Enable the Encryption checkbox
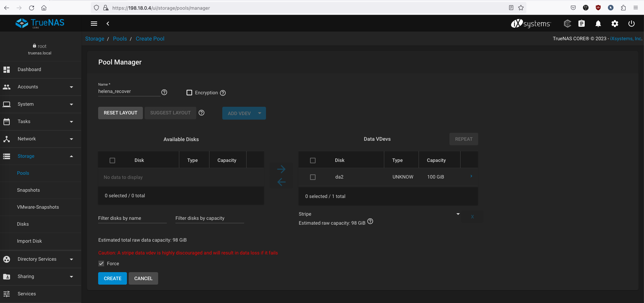The image size is (644, 303). tap(189, 93)
